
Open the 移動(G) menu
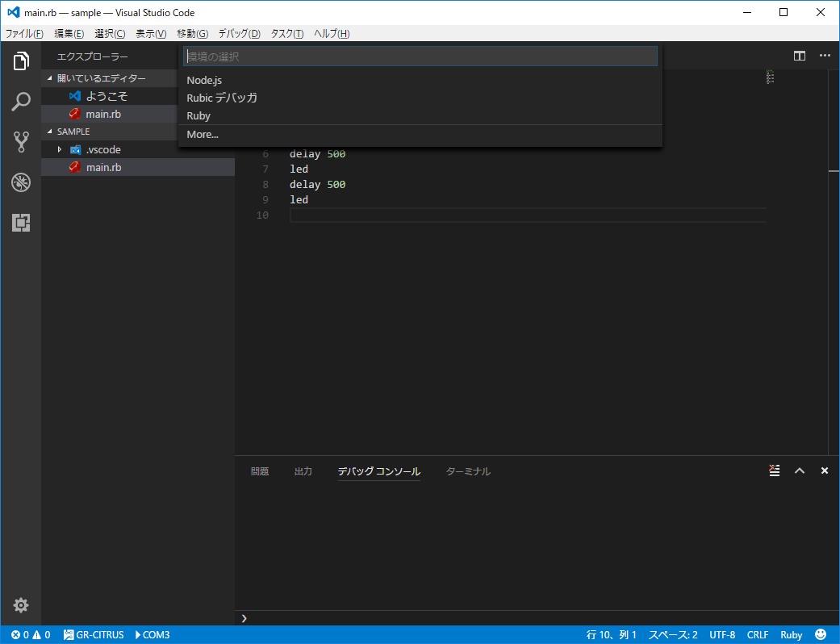tap(192, 33)
